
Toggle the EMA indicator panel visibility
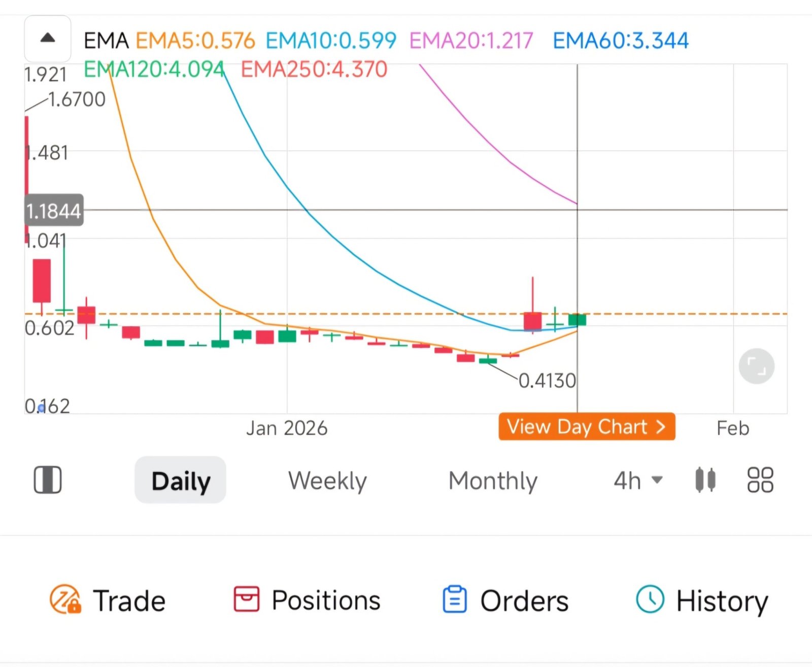pos(107,40)
